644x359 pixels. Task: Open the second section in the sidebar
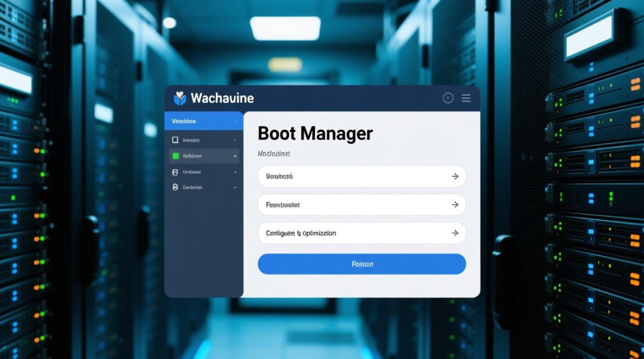point(201,139)
